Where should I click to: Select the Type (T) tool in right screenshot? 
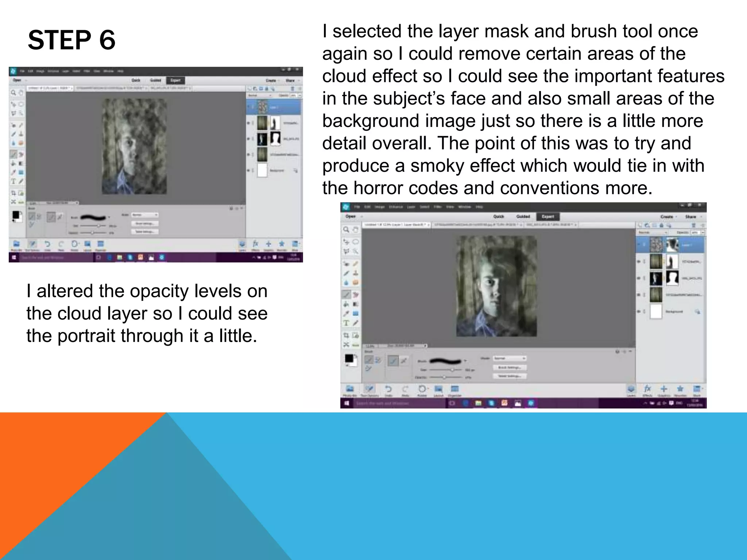pyautogui.click(x=347, y=323)
